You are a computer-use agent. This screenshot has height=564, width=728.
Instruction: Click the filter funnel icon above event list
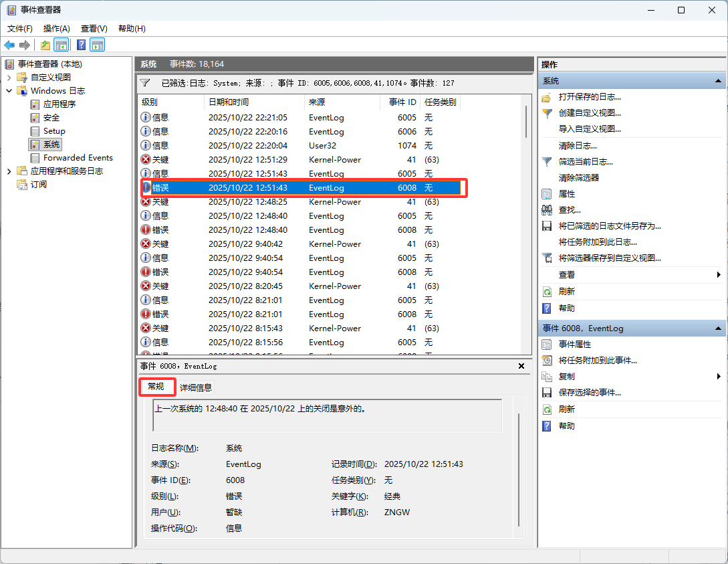pos(144,83)
